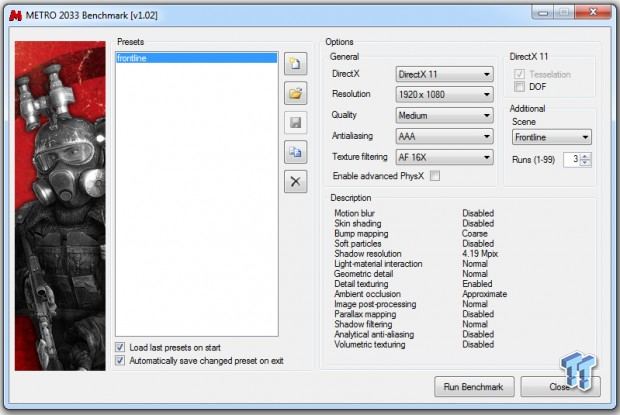Open the Scene dropdown set to Frontline
Image resolution: width=620 pixels, height=415 pixels.
click(552, 137)
